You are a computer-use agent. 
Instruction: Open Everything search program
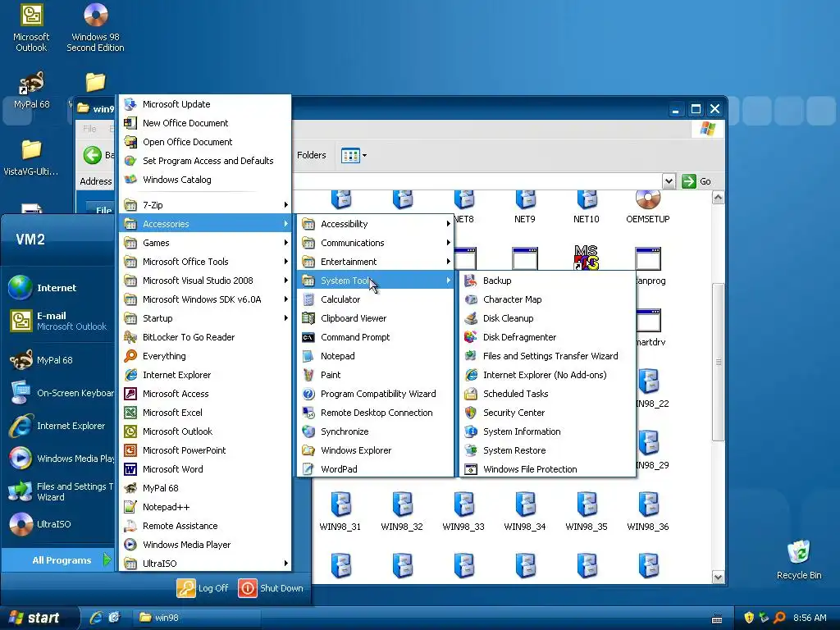(205, 356)
